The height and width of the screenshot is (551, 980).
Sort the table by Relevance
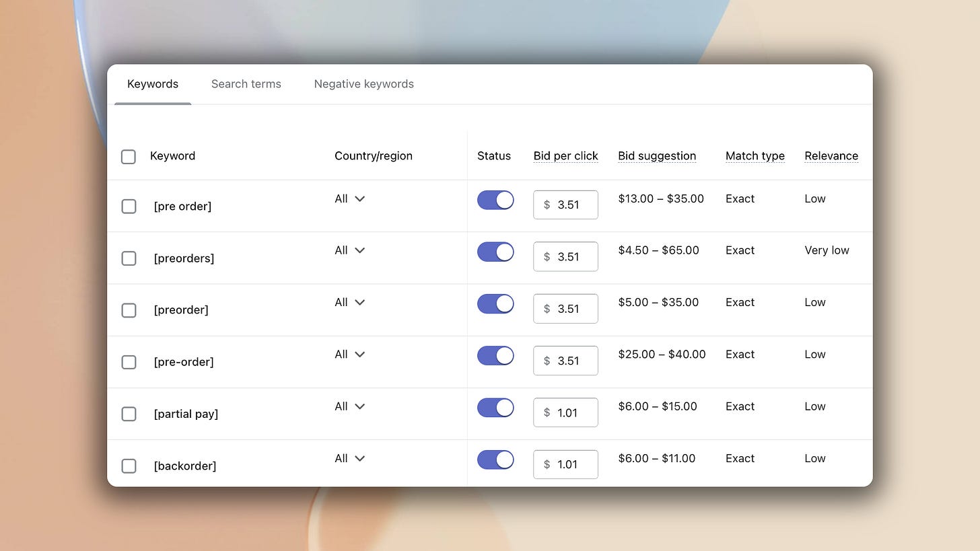pyautogui.click(x=831, y=155)
